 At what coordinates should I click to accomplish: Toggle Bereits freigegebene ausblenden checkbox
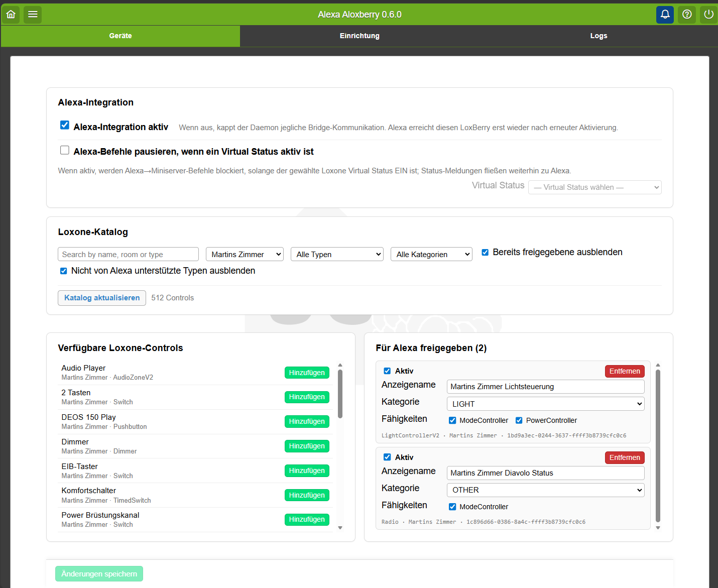(485, 253)
